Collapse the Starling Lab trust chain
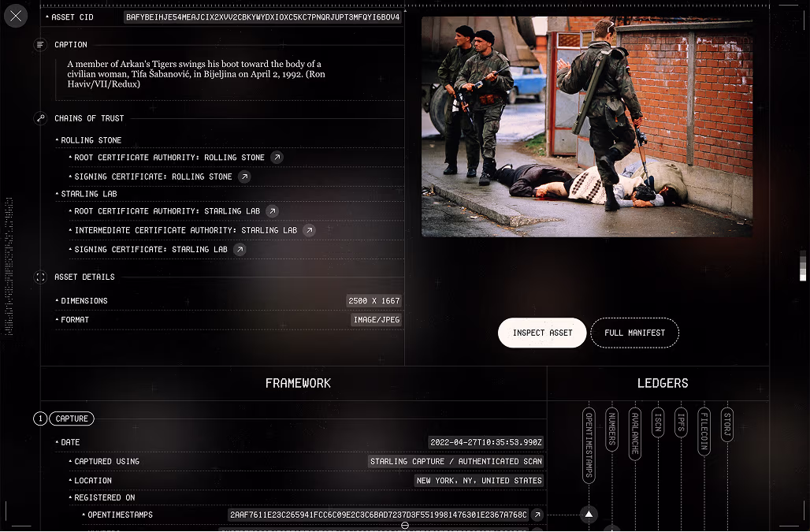810x532 pixels. (x=86, y=194)
